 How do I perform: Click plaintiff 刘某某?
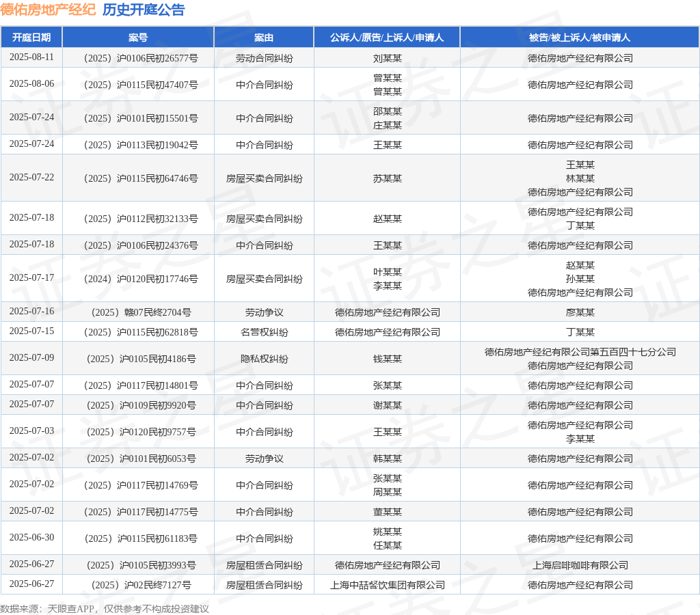(388, 59)
